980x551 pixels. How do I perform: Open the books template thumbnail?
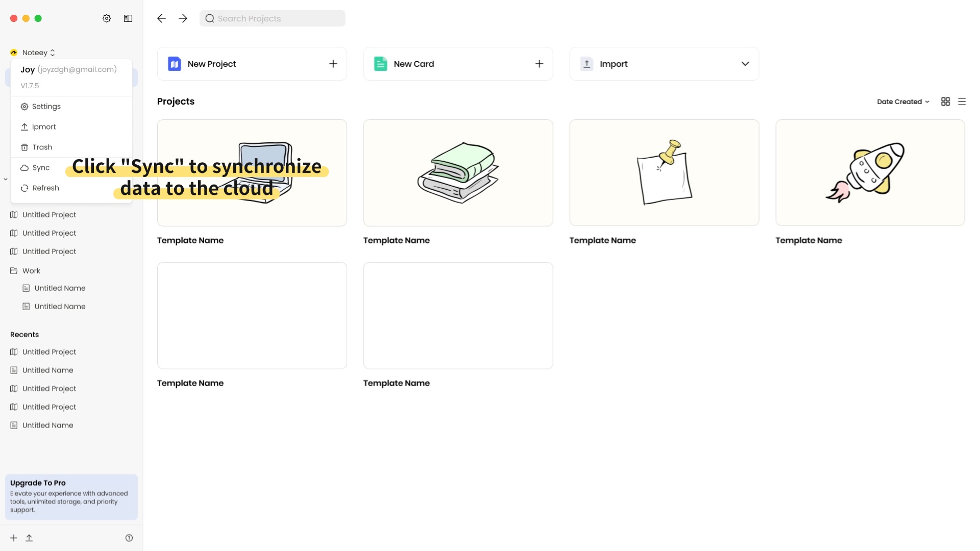(x=458, y=173)
